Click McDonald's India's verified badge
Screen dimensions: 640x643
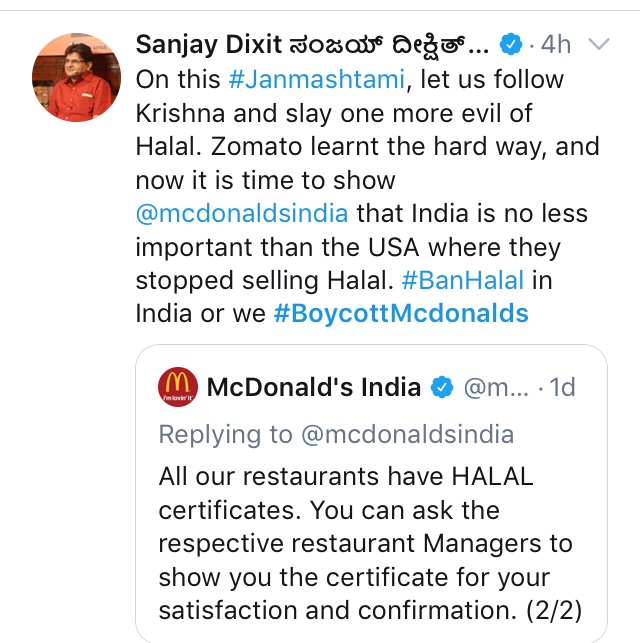pos(441,387)
